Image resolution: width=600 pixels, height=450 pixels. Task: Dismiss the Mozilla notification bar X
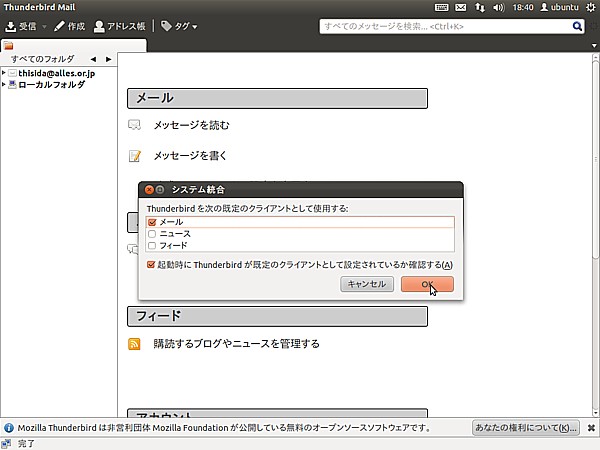[591, 428]
